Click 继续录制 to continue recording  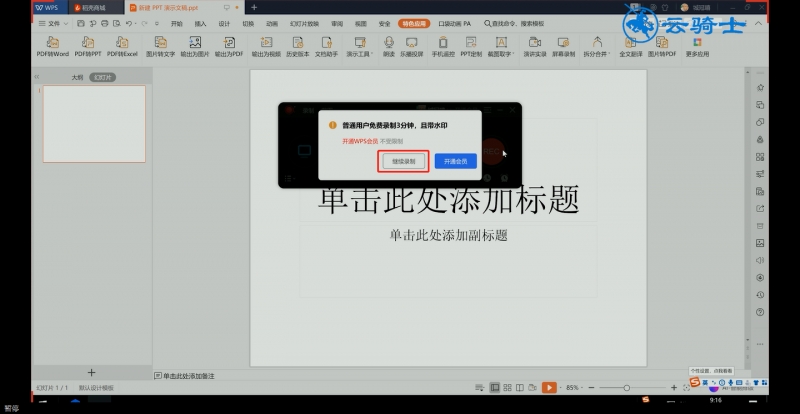click(404, 161)
